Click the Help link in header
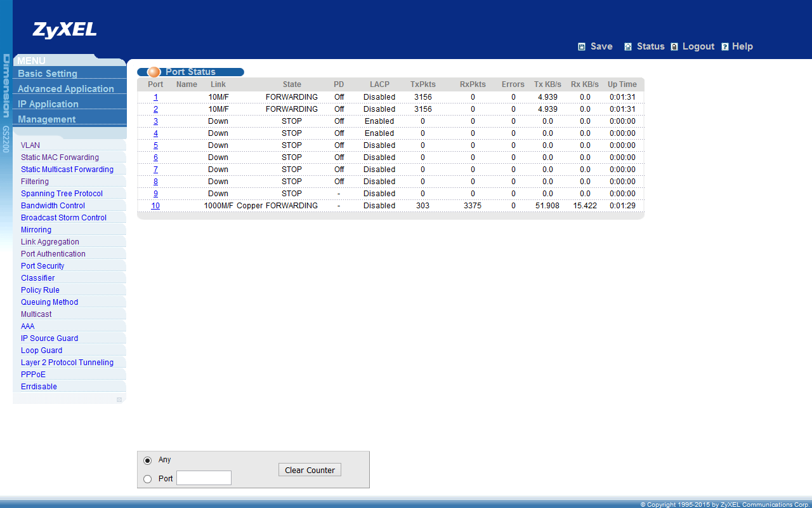Viewport: 812px width, 508px height. point(742,46)
